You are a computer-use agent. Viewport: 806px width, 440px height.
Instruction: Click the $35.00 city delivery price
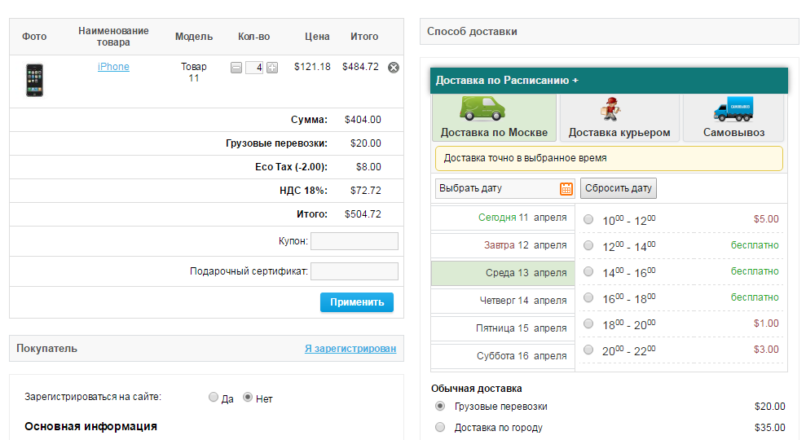click(770, 428)
